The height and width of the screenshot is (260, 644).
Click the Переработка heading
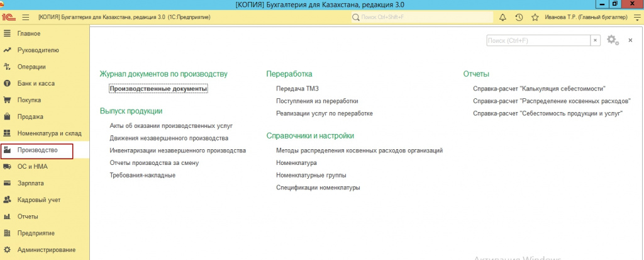coord(289,74)
